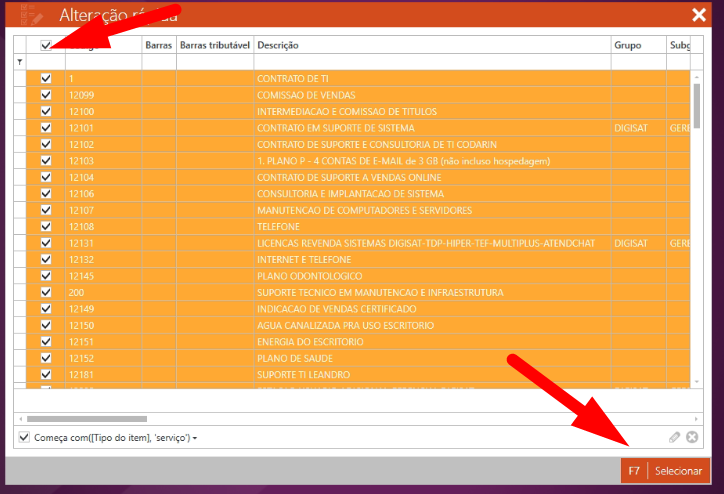Close the Alteração rápida dialog
Screen dimensions: 724x494
tap(699, 14)
